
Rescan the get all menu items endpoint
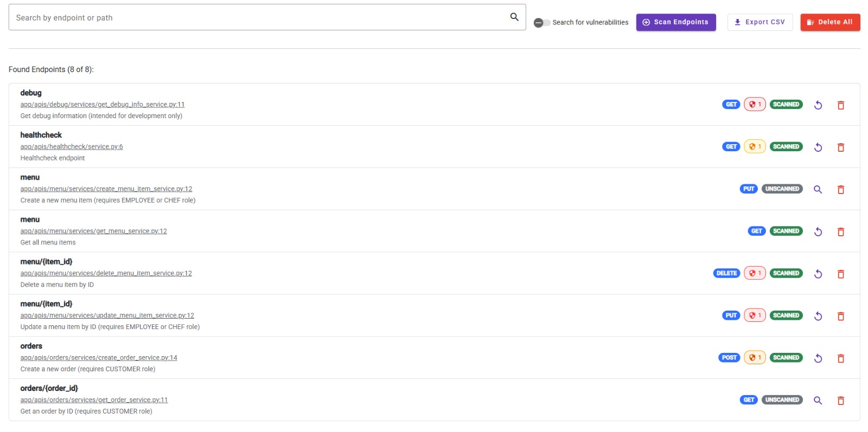click(818, 232)
